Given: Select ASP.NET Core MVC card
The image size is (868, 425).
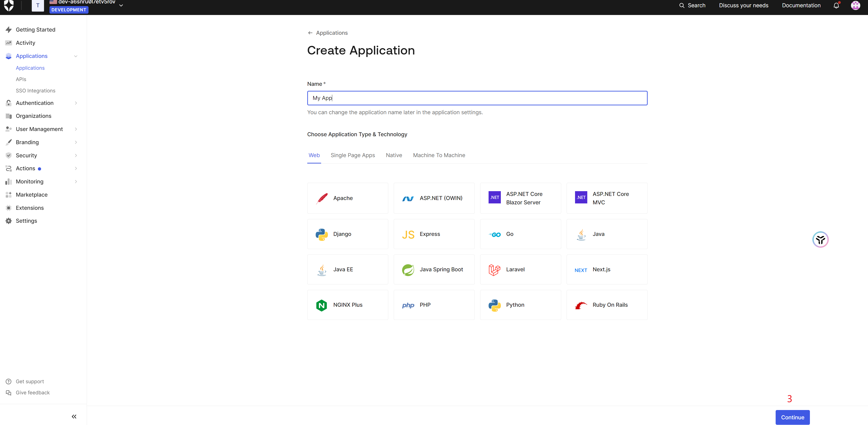Looking at the screenshot, I should point(607,198).
